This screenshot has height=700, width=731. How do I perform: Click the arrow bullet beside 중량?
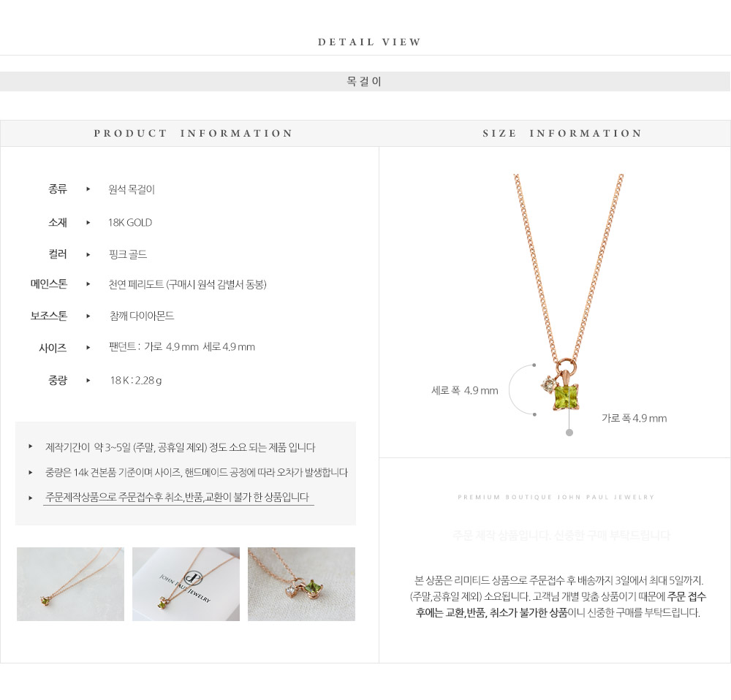(x=88, y=380)
